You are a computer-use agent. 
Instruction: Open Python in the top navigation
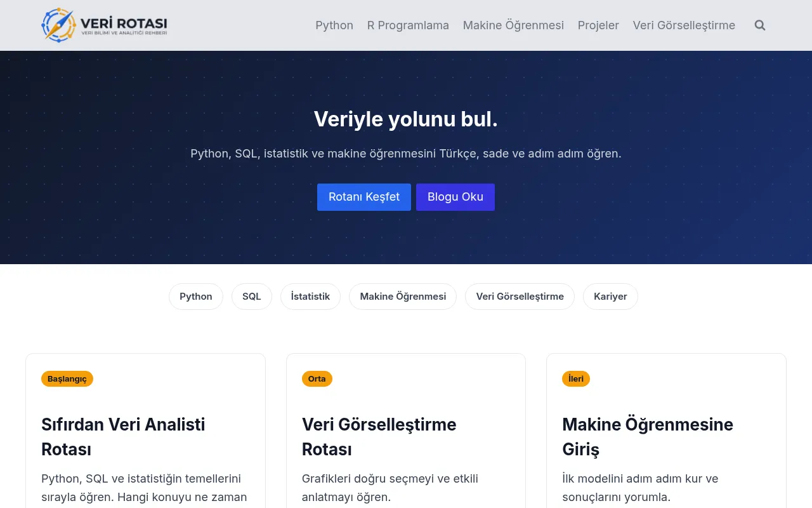[x=334, y=25]
